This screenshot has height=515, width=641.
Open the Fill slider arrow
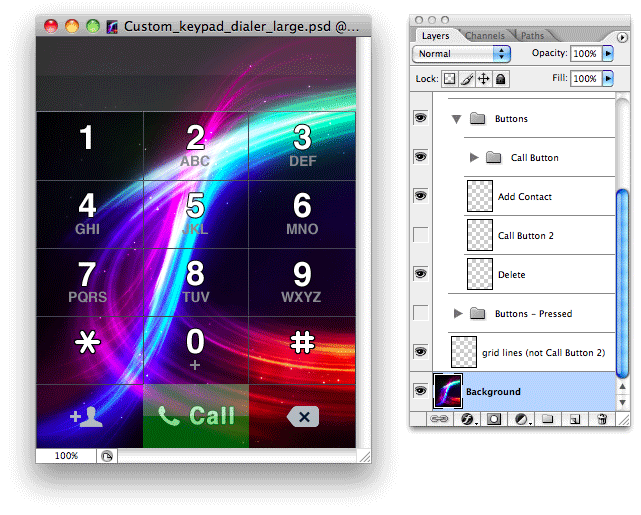[x=608, y=78]
